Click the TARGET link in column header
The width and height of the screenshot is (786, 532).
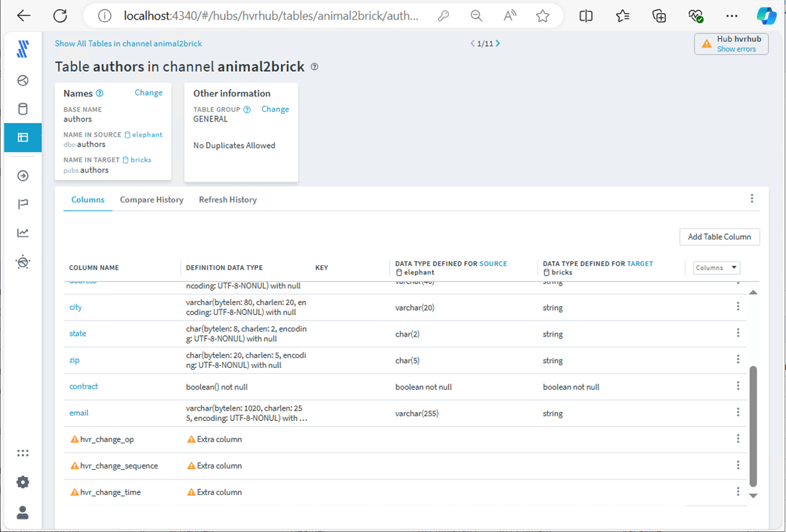[x=640, y=264]
